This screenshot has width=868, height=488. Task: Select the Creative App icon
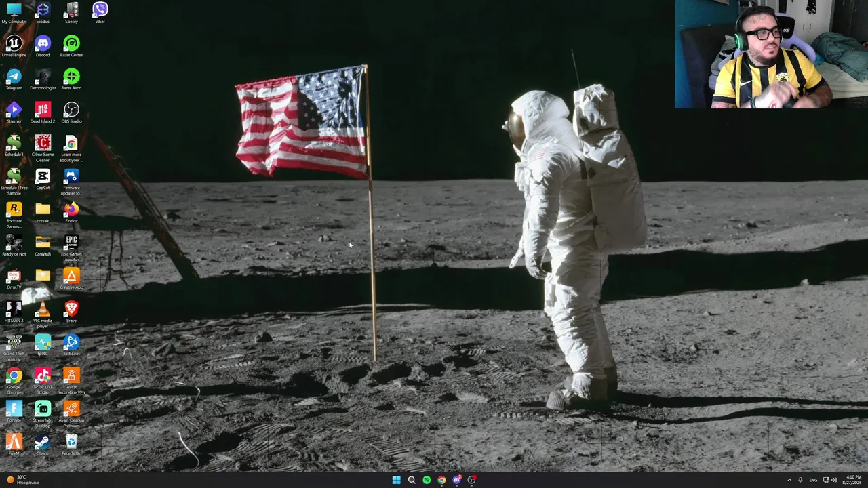tap(71, 279)
